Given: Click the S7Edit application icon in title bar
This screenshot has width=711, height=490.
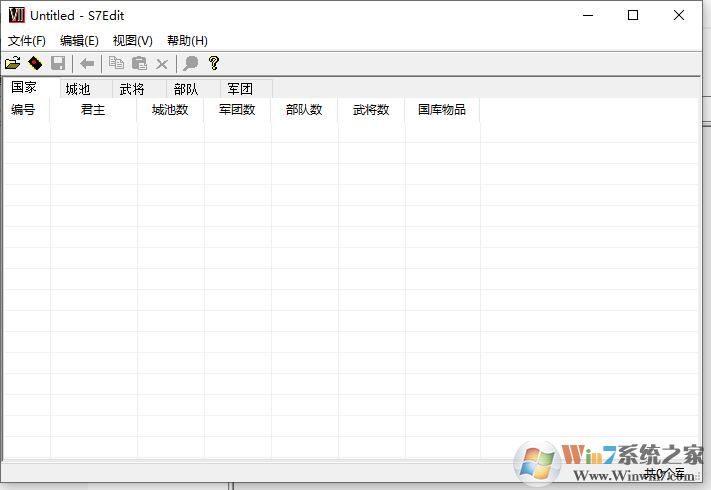Looking at the screenshot, I should (x=16, y=15).
